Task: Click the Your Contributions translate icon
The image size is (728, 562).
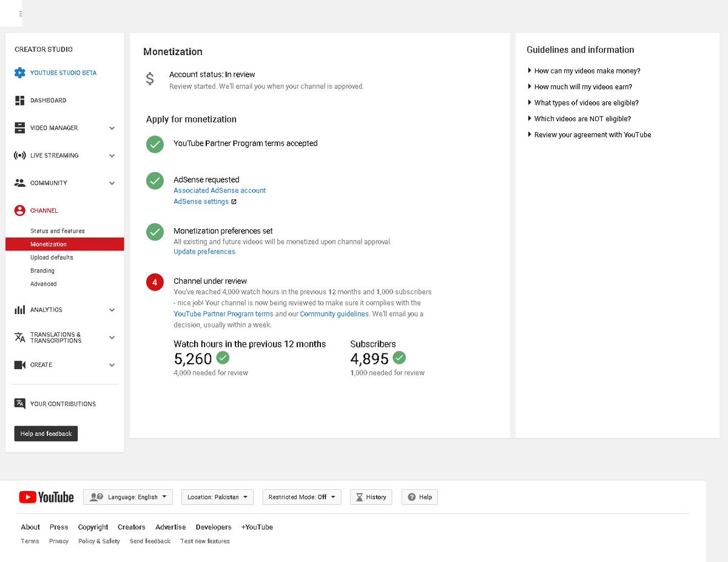Action: [x=19, y=404]
